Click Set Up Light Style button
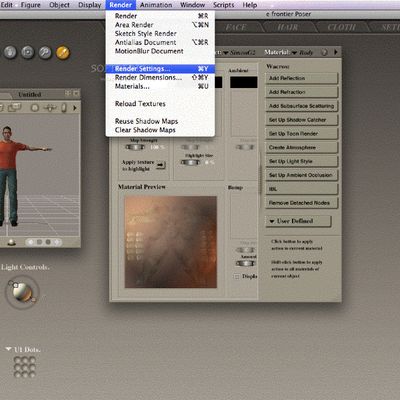The height and width of the screenshot is (400, 400). coord(302,161)
